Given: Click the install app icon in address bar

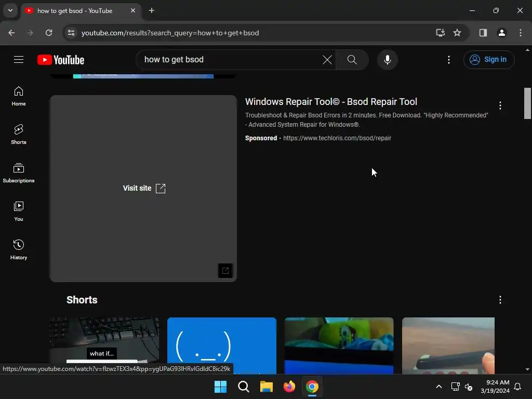Looking at the screenshot, I should [x=441, y=33].
